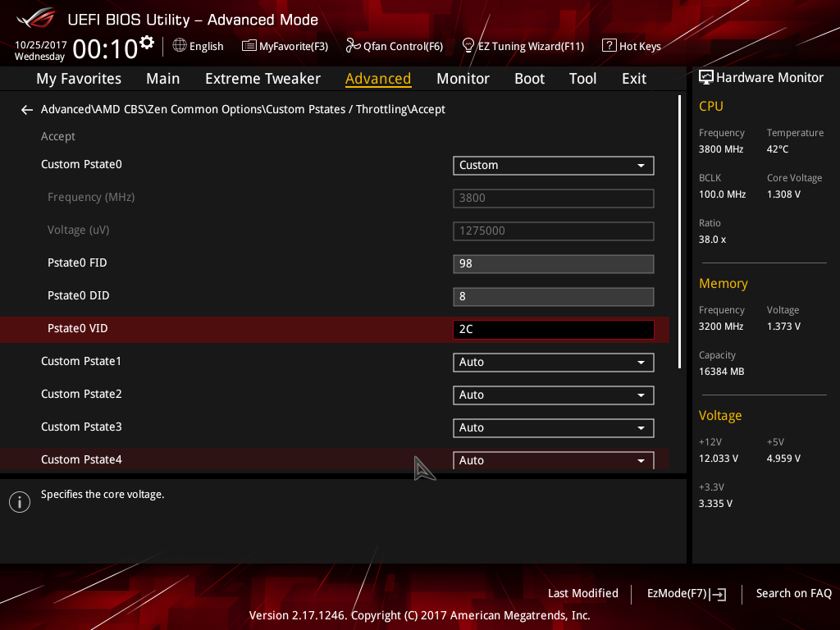Click the Pstate0 FID field
840x630 pixels.
[554, 263]
